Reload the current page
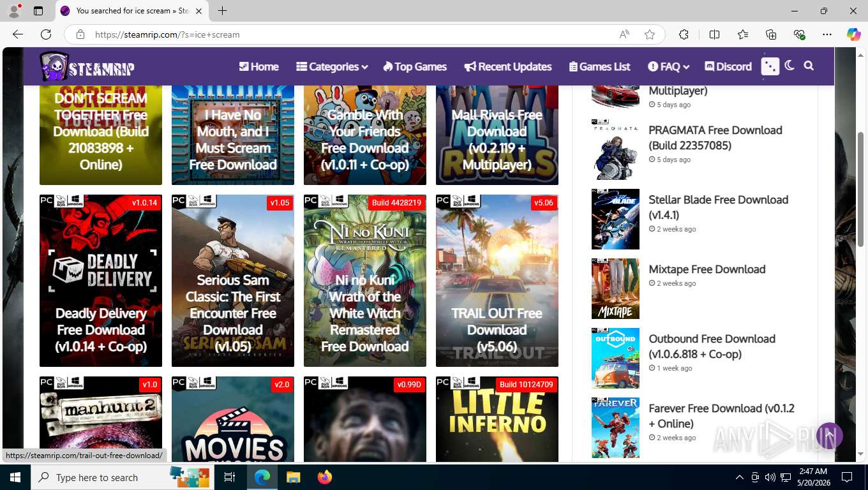The width and height of the screenshot is (868, 490). click(46, 34)
